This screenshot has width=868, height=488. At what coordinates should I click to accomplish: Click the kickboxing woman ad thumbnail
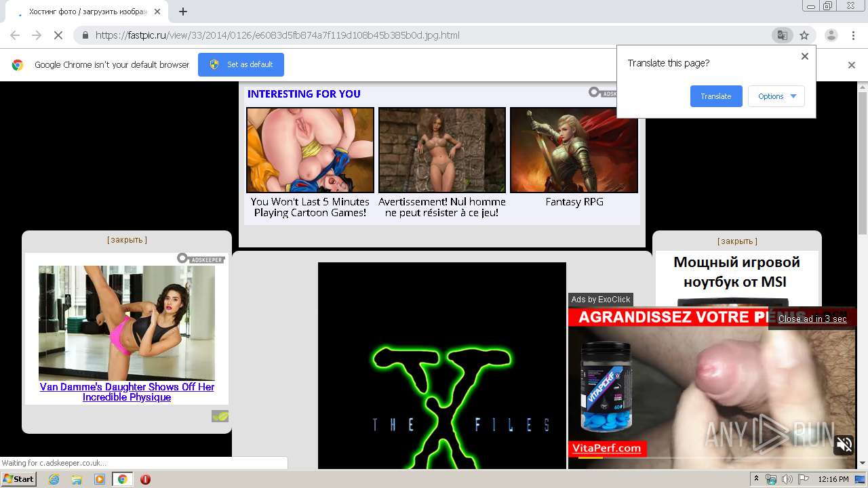point(127,323)
